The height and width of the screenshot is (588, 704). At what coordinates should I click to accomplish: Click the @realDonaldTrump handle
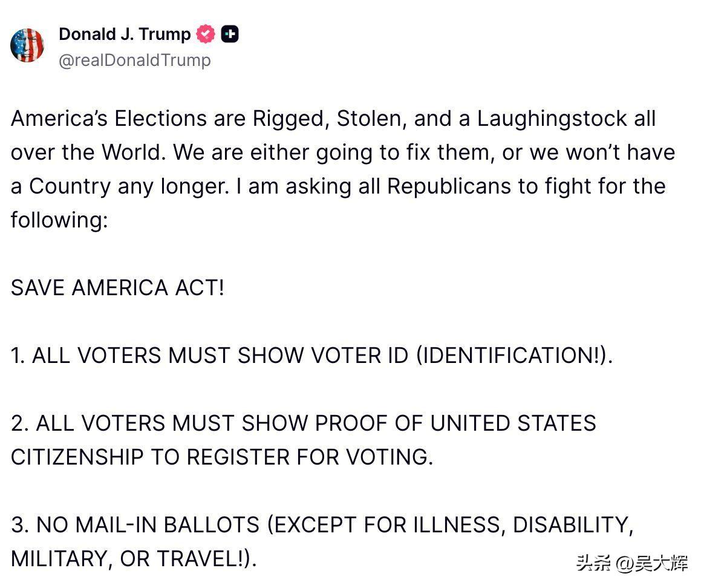(x=134, y=60)
